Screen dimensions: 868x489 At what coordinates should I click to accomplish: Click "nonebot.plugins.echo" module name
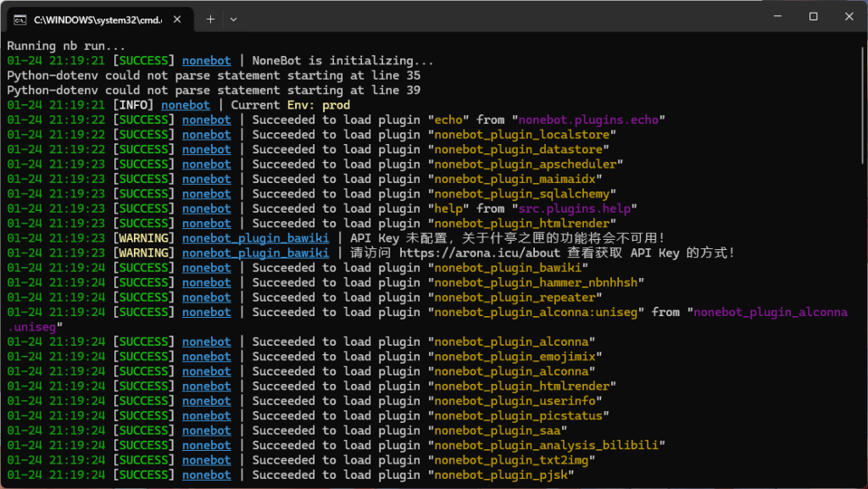pos(588,120)
